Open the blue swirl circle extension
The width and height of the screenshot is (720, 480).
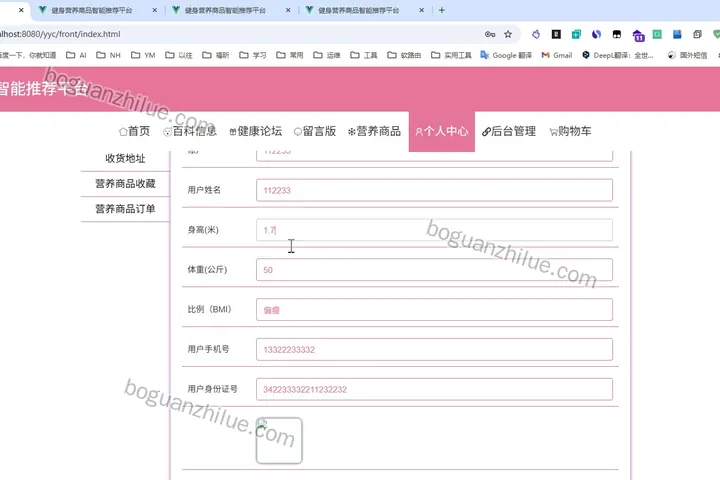pos(596,34)
